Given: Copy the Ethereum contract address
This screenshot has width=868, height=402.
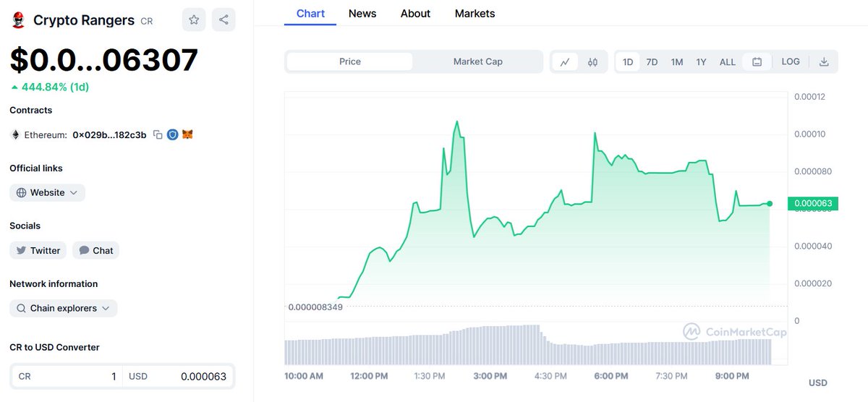Looking at the screenshot, I should point(158,134).
